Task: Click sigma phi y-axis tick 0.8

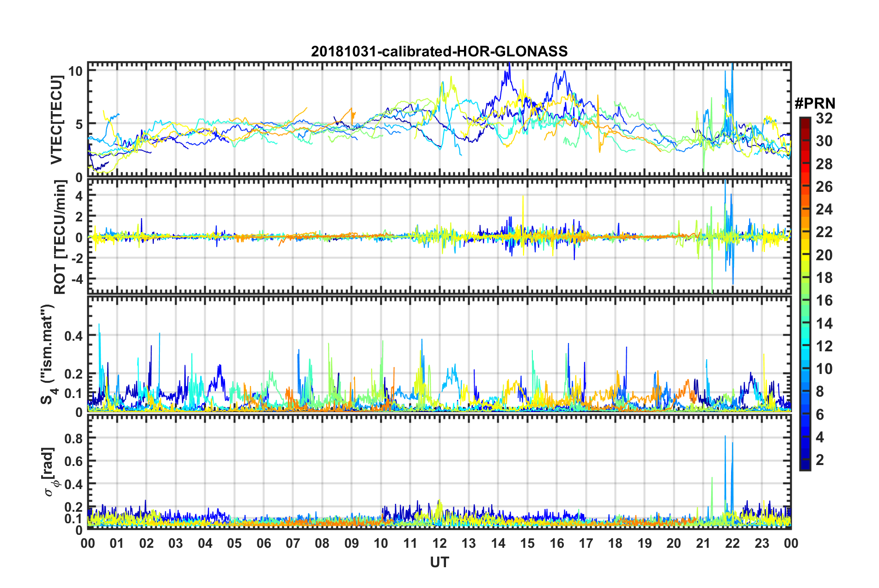Action: coord(74,438)
